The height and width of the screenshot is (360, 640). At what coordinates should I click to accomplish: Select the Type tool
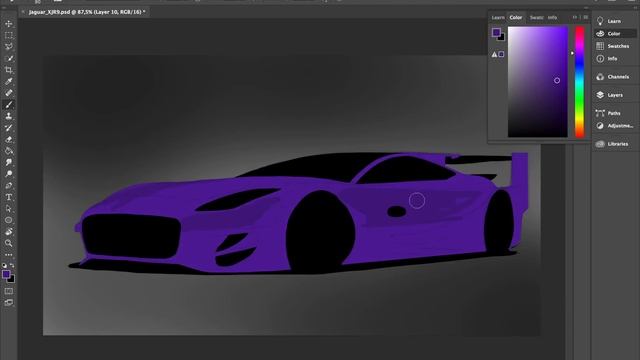(9, 197)
